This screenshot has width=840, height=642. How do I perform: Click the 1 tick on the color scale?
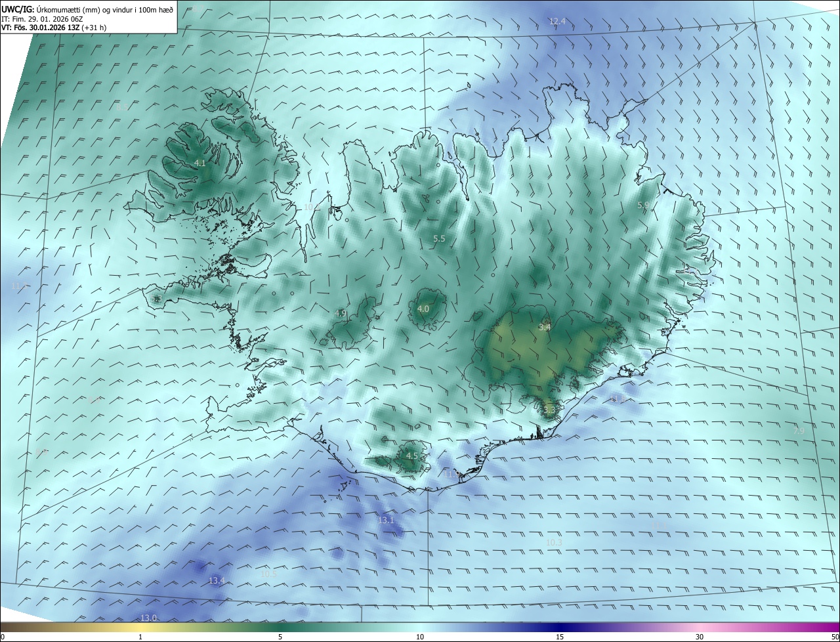[x=140, y=637]
